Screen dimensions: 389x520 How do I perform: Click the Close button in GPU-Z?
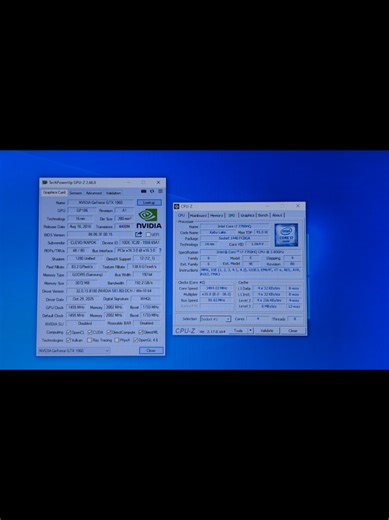click(151, 351)
